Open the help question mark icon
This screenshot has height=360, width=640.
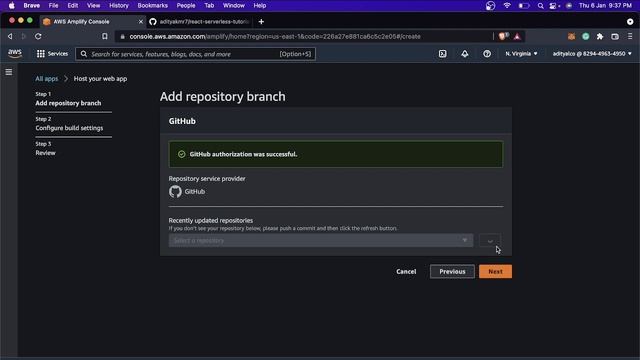point(487,53)
